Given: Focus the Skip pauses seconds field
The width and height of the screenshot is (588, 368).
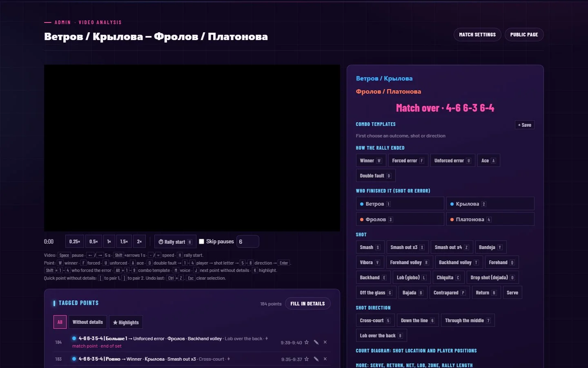Looking at the screenshot, I should (x=247, y=242).
